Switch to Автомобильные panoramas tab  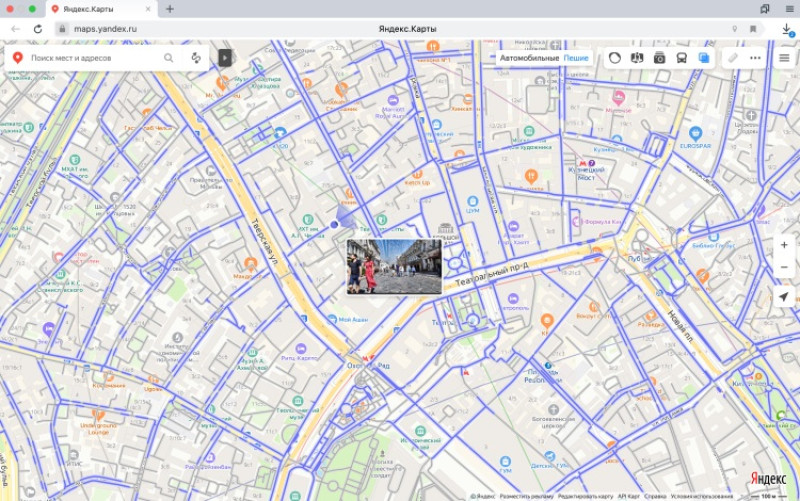[x=530, y=59]
